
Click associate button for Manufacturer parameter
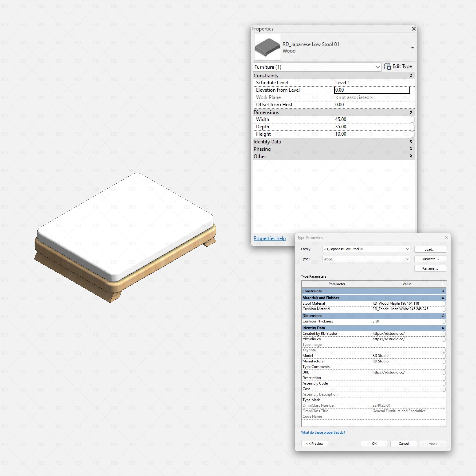click(444, 361)
